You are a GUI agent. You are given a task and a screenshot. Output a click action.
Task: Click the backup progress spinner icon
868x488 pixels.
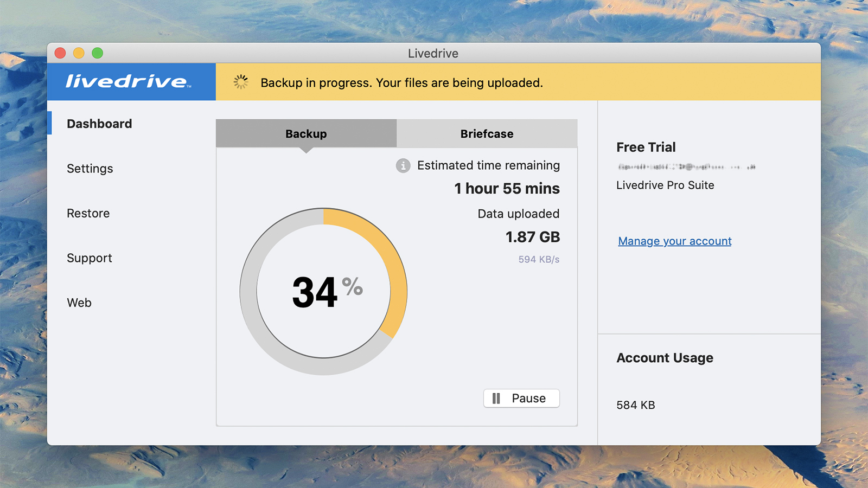coord(241,82)
